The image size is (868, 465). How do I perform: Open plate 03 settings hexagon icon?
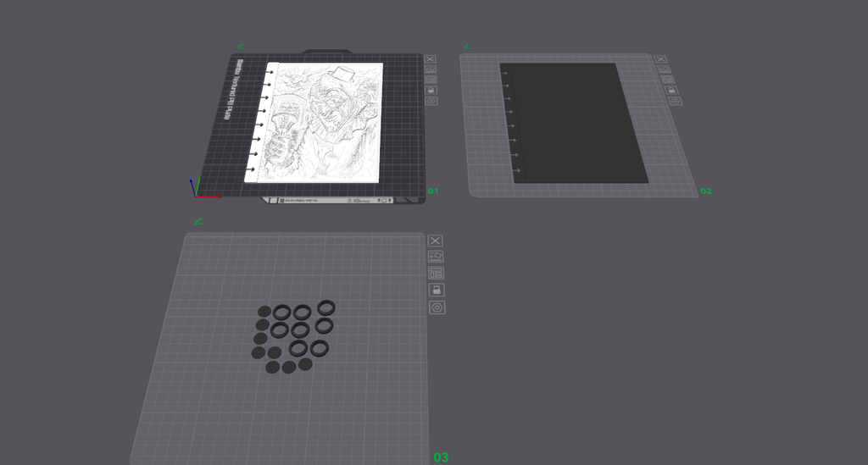click(x=437, y=308)
